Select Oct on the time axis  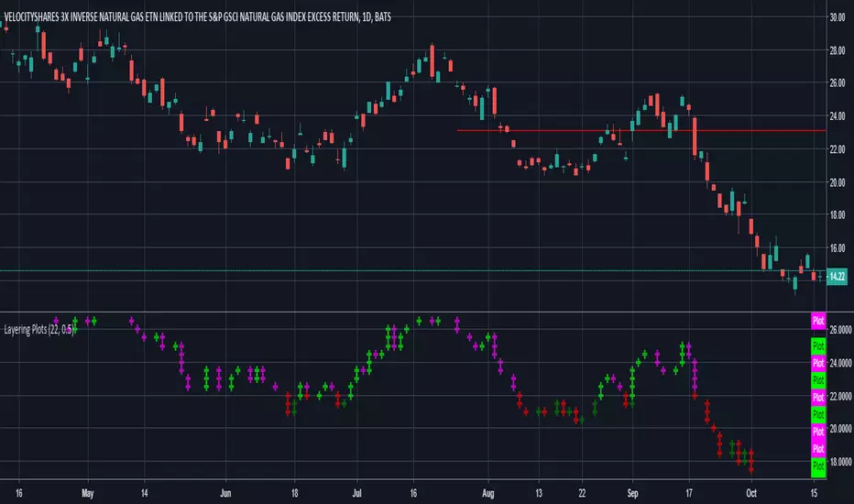click(x=751, y=490)
